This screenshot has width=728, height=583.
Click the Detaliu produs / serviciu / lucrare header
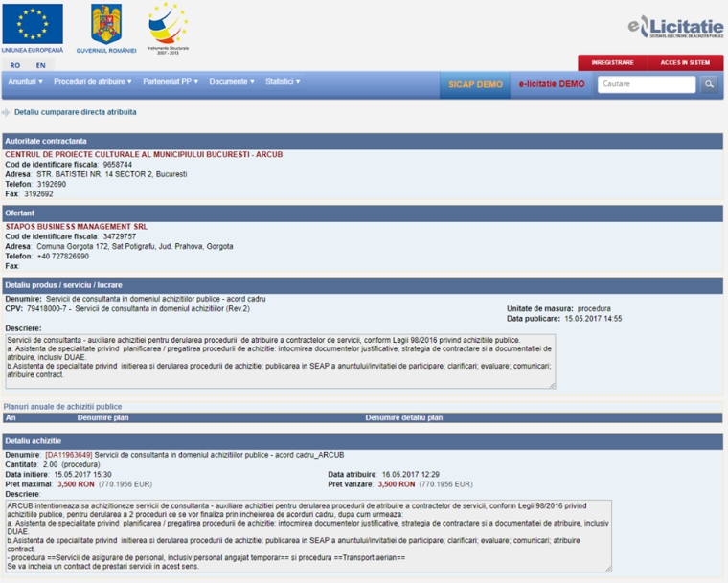363,285
